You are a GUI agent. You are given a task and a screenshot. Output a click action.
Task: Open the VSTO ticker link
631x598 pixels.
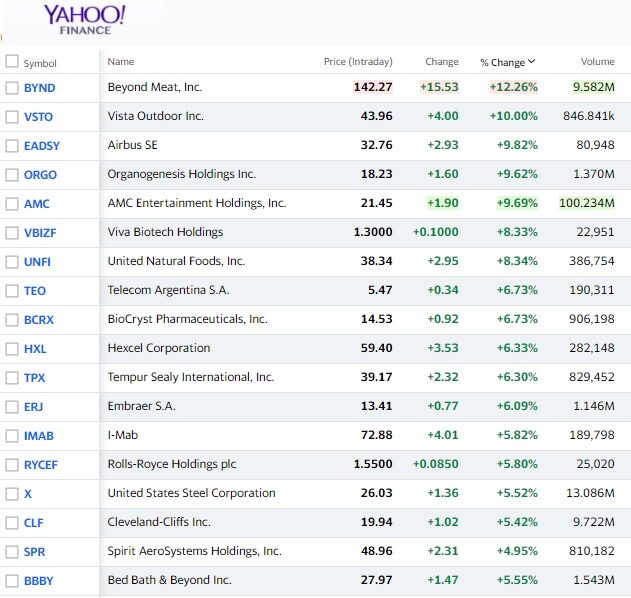coord(38,117)
